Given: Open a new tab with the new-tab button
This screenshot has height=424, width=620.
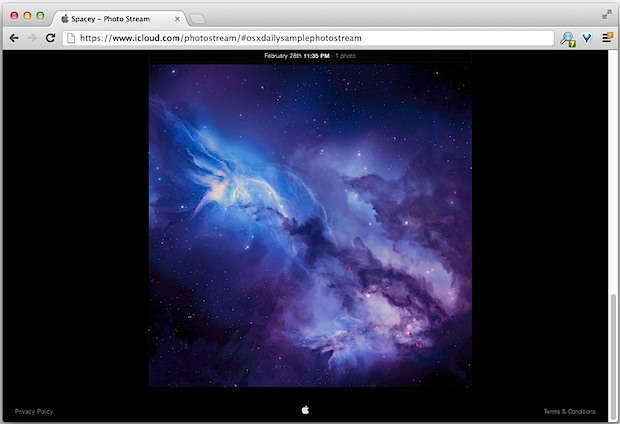Looking at the screenshot, I should (x=197, y=19).
